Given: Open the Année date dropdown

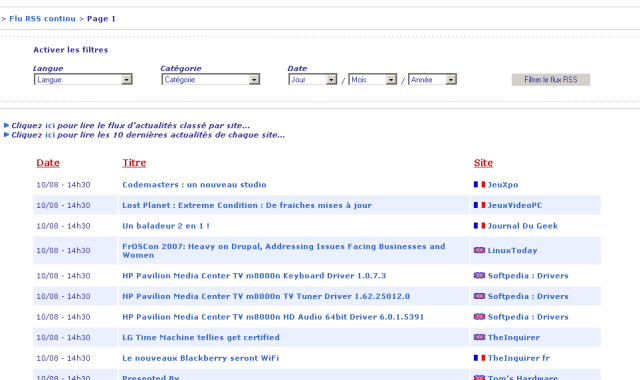Looking at the screenshot, I should click(x=432, y=80).
